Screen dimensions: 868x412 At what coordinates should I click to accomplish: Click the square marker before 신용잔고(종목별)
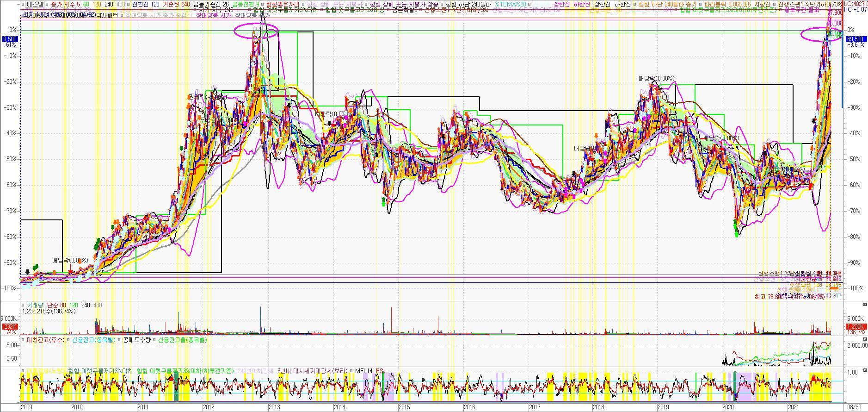click(69, 340)
